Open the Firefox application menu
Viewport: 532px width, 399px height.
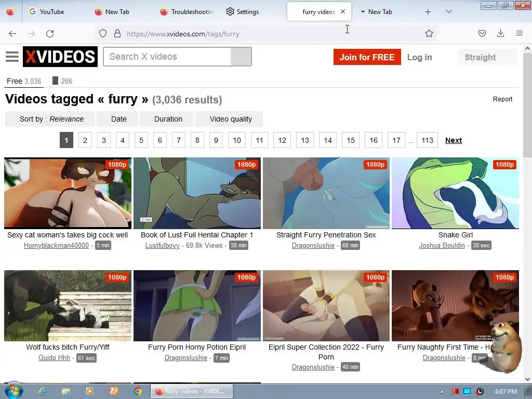point(519,33)
